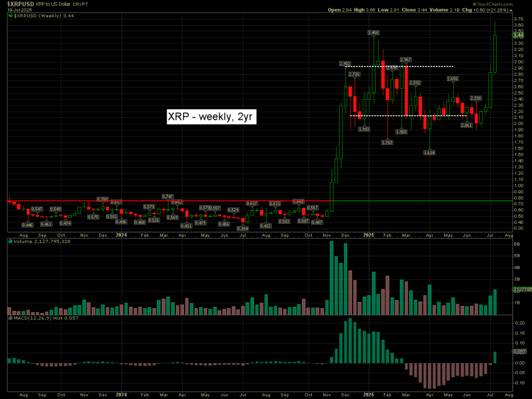Click the 0.431 low price label
The image size is (532, 399).
coord(187,225)
